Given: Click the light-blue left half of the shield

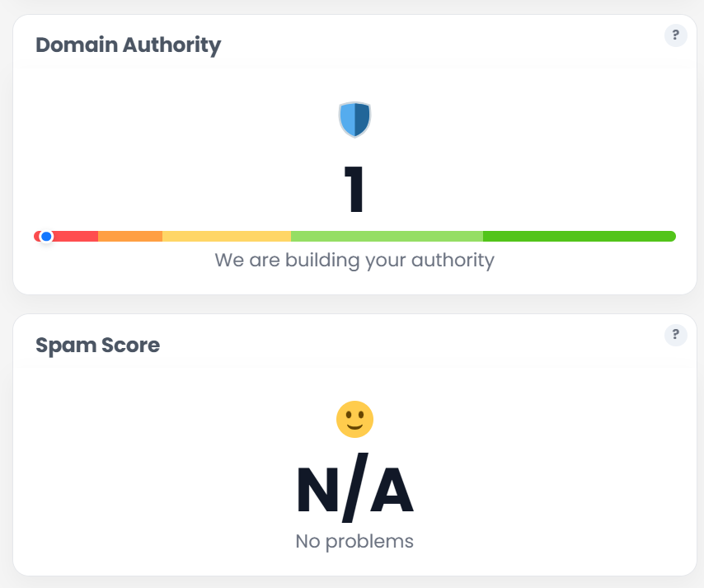Looking at the screenshot, I should coord(348,120).
